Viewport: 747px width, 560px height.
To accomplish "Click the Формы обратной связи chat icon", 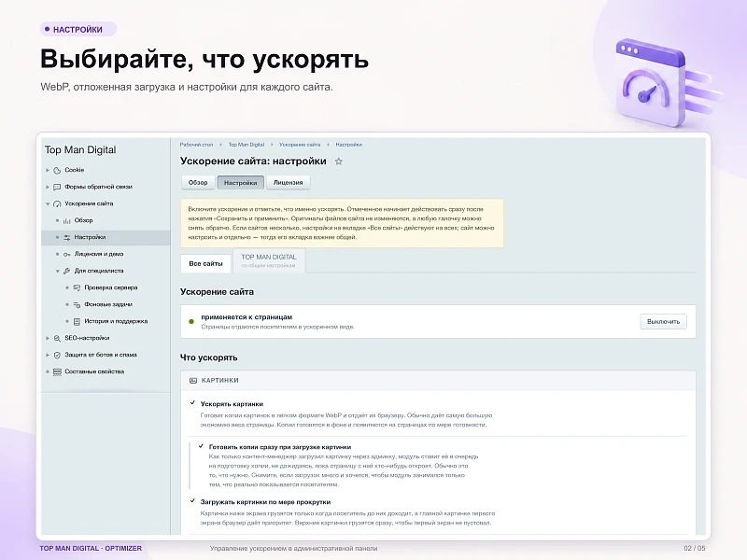I will coord(57,187).
